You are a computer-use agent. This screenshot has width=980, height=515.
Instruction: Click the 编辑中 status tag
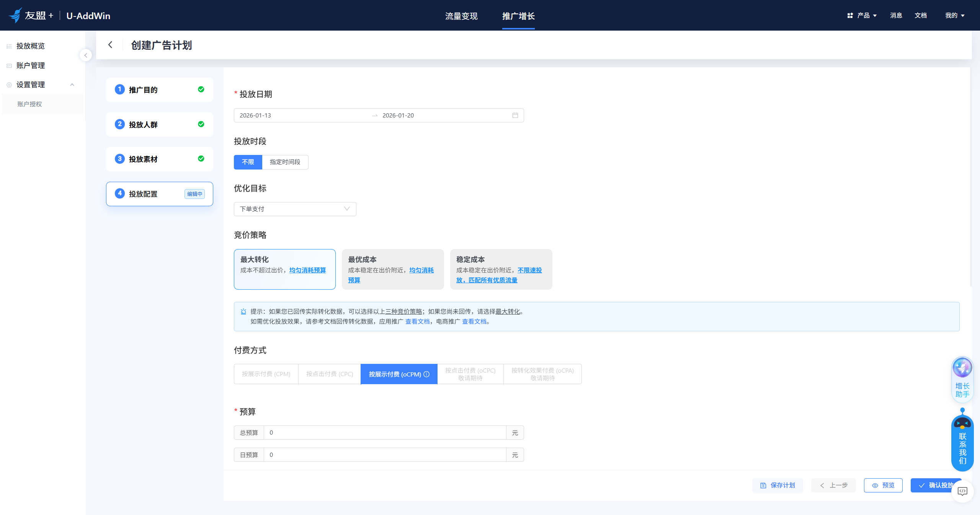(x=194, y=194)
